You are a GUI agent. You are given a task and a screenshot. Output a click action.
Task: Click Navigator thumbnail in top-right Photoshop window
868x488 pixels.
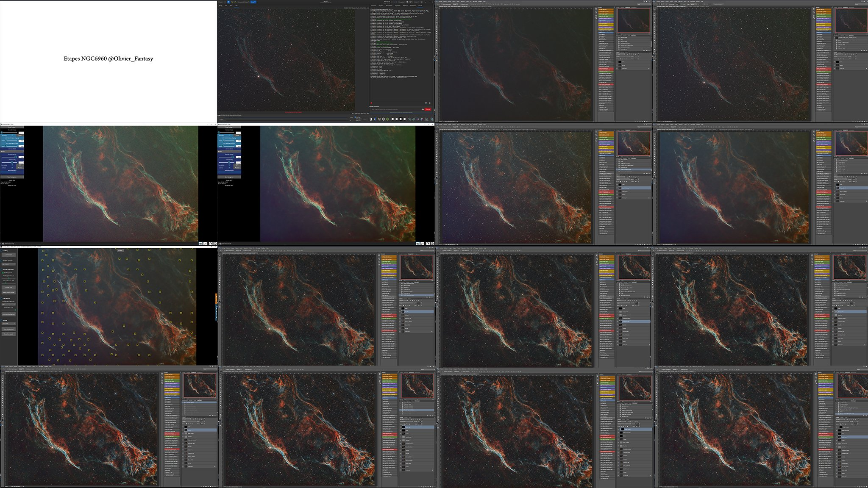pos(851,21)
